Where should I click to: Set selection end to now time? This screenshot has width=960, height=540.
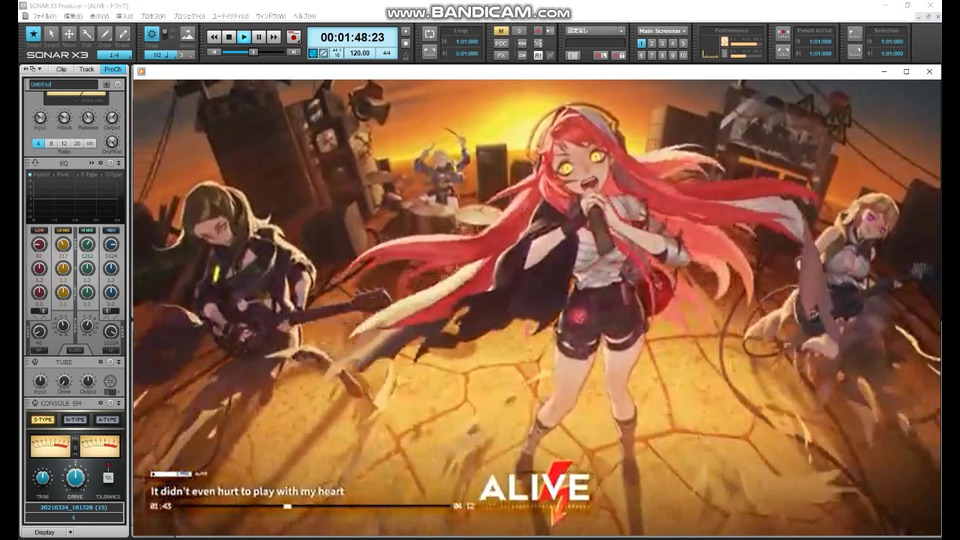tap(855, 53)
